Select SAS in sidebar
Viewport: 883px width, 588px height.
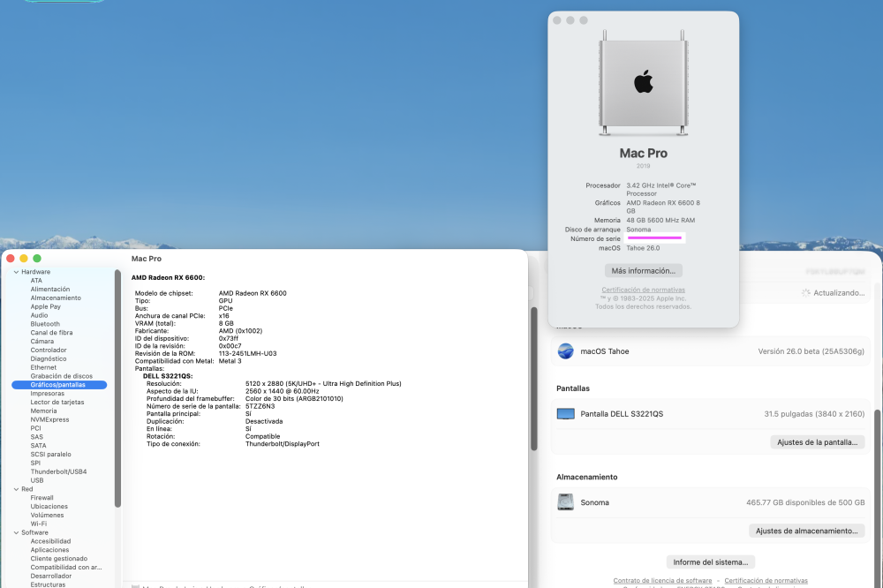37,437
